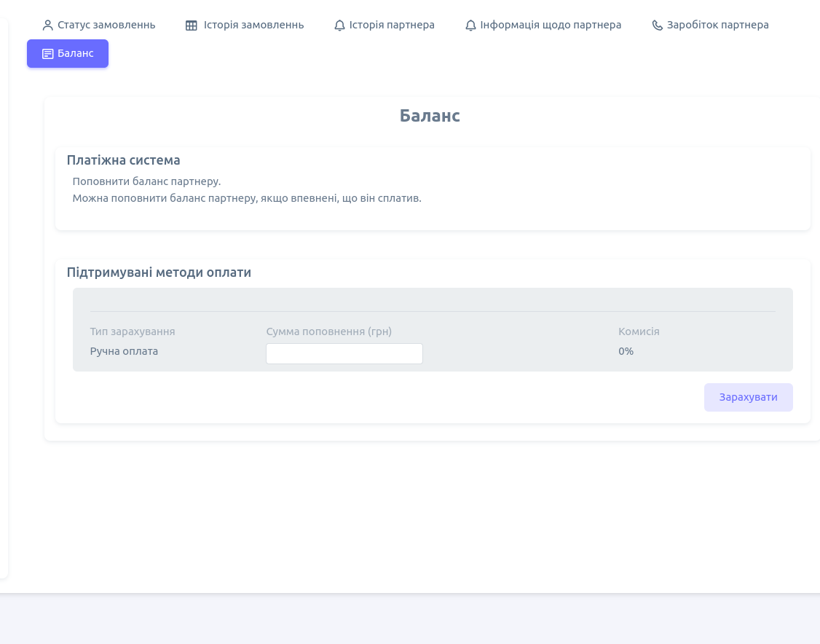Screen dimensions: 820x644
Task: Click the bell icon beside Історія партнера
Action: [339, 25]
